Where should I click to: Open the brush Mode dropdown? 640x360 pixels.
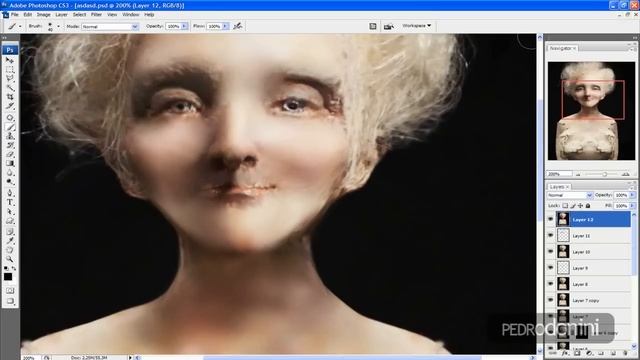(110, 27)
